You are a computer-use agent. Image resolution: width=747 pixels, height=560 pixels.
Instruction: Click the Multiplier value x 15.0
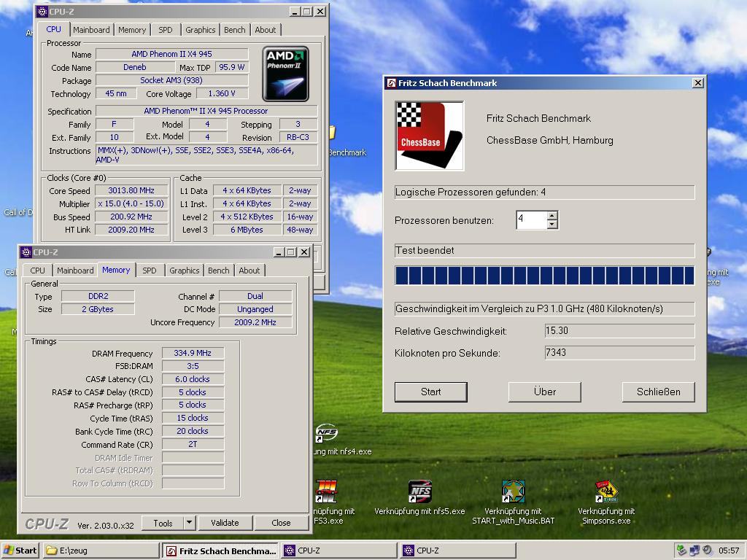[131, 204]
